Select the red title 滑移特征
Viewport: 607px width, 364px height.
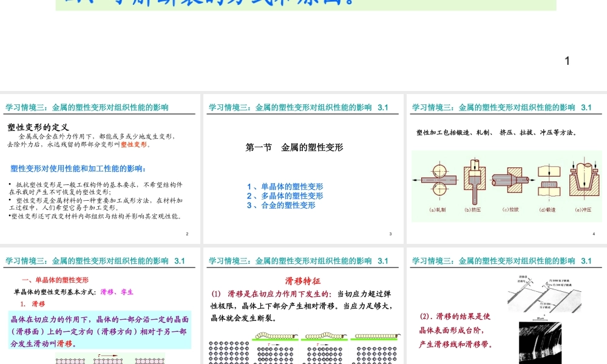303,281
